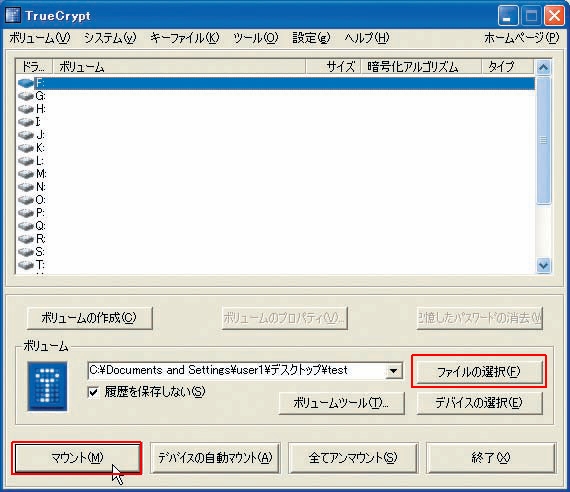
Task: Click the drive list scrollbar thumb
Action: coord(543,140)
